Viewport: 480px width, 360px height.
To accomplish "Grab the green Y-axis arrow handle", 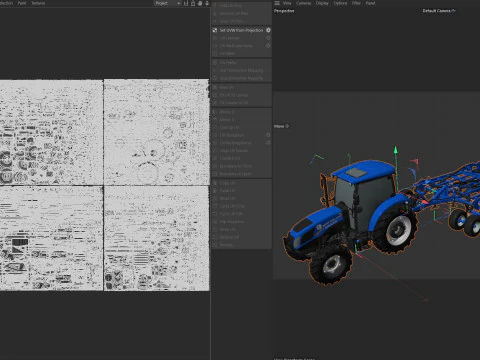I will pos(396,150).
